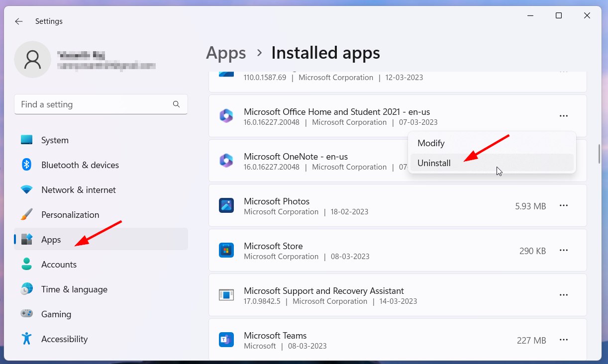Click the 290 KB size value
608x364 pixels.
click(532, 251)
